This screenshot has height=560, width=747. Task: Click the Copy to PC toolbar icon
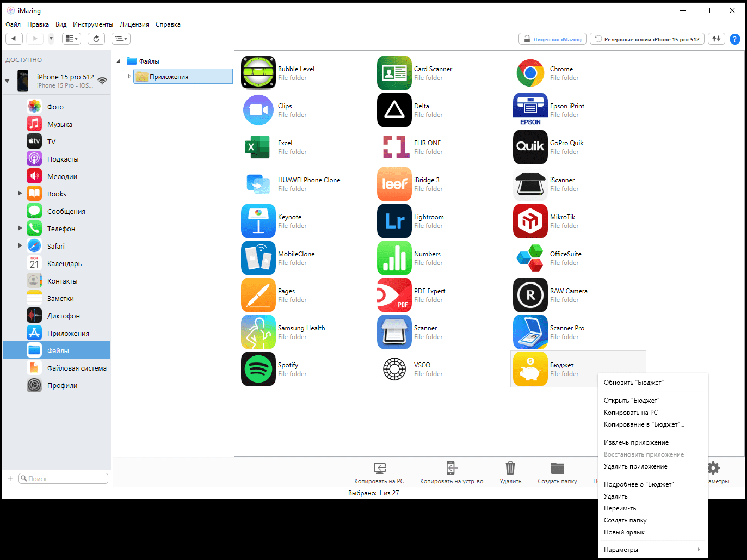379,468
